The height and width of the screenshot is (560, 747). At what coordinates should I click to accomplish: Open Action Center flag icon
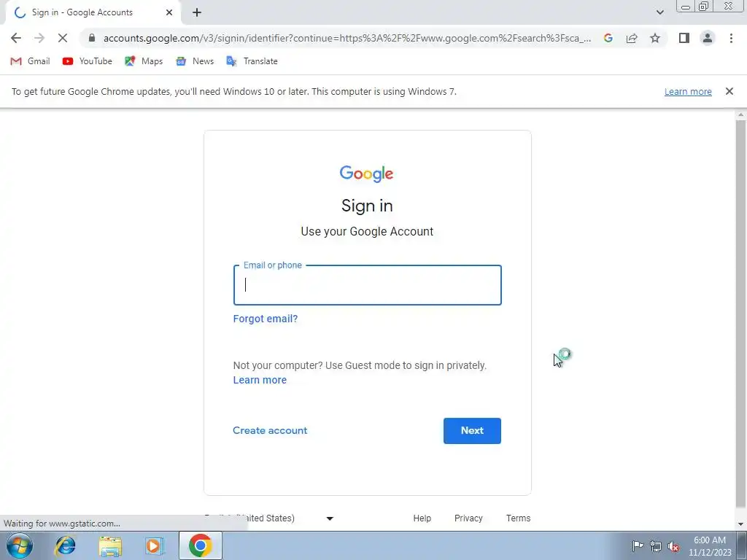tap(638, 545)
